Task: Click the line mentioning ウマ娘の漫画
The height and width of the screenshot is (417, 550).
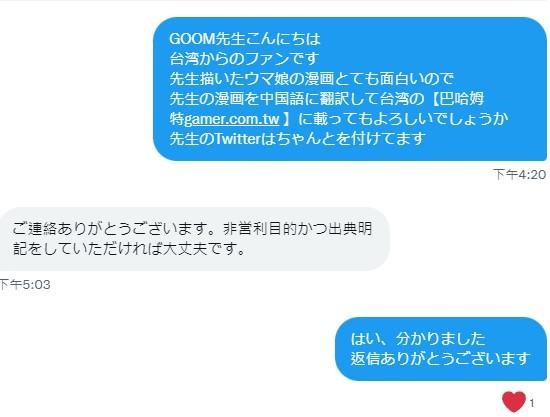Action: 311,79
